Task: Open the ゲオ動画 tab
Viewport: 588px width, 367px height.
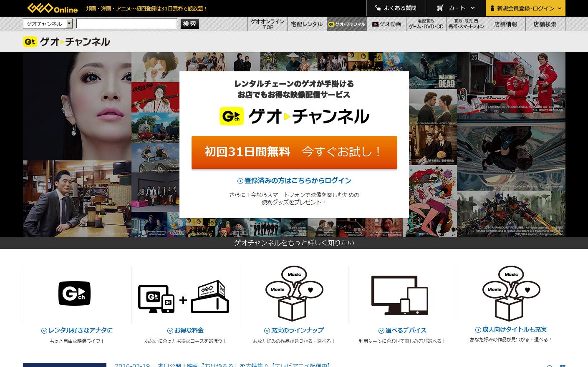Action: tap(386, 24)
